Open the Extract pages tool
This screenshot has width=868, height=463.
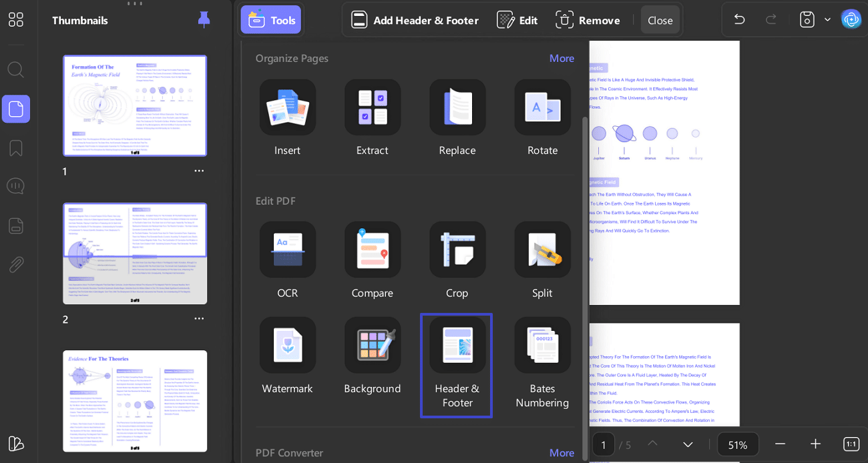click(x=372, y=107)
